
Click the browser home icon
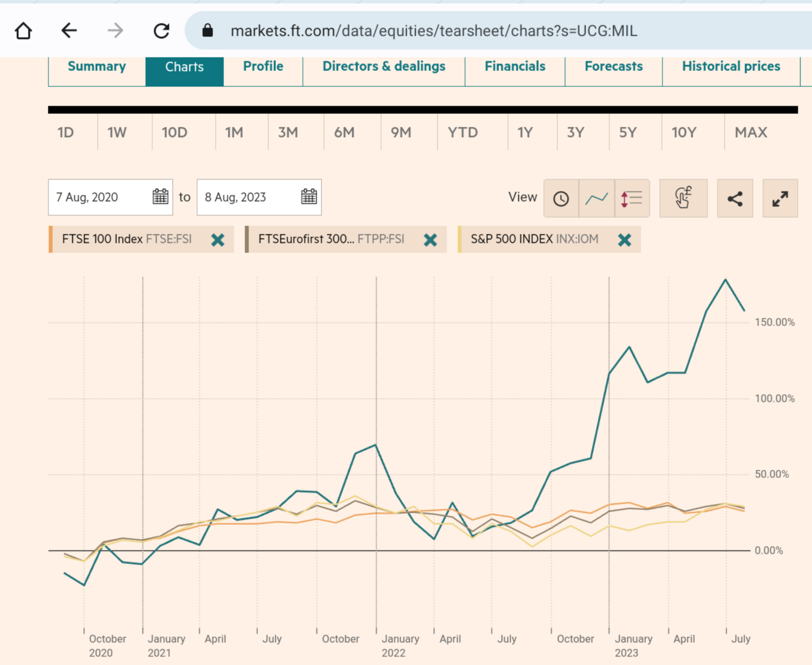23,31
